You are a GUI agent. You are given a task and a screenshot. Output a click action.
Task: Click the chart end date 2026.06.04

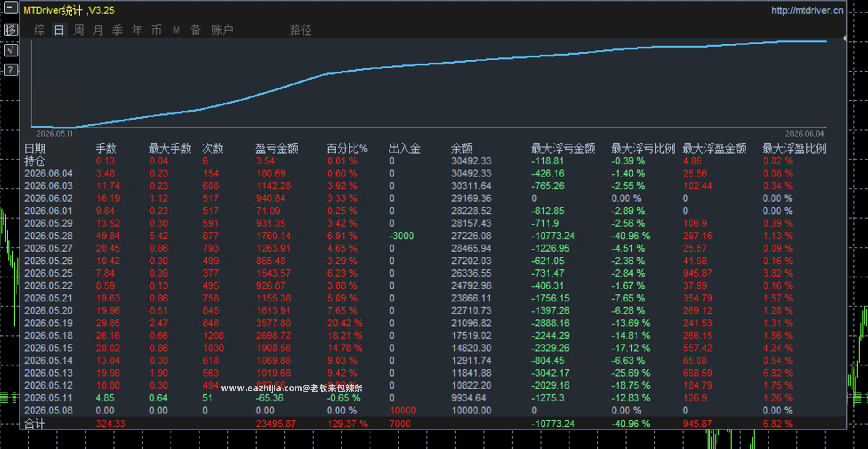click(804, 134)
